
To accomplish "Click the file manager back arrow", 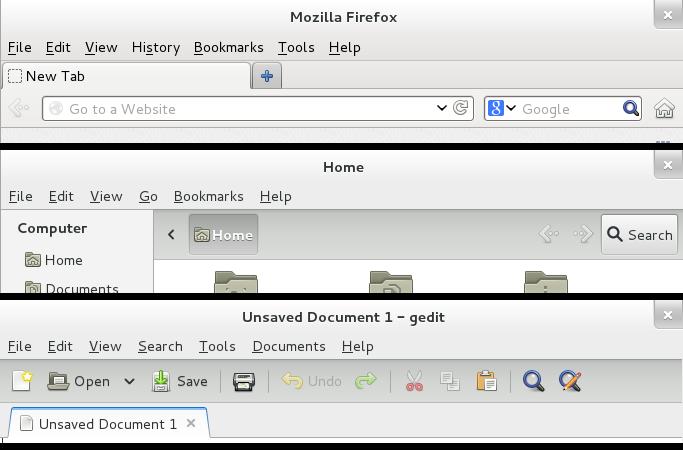I will (549, 234).
